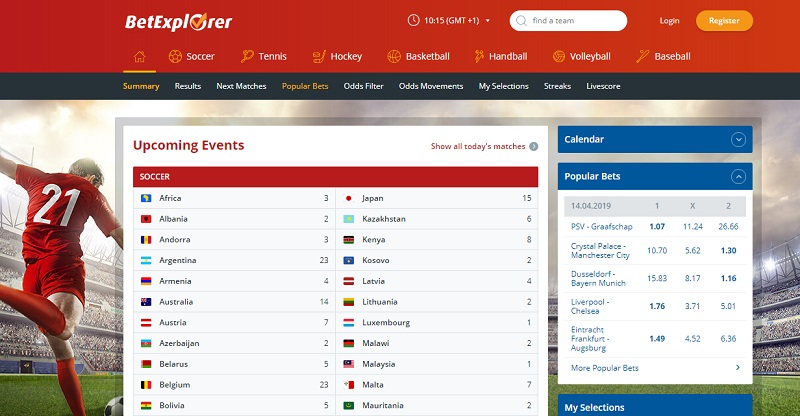Open the Odds Filter tab

pos(363,86)
